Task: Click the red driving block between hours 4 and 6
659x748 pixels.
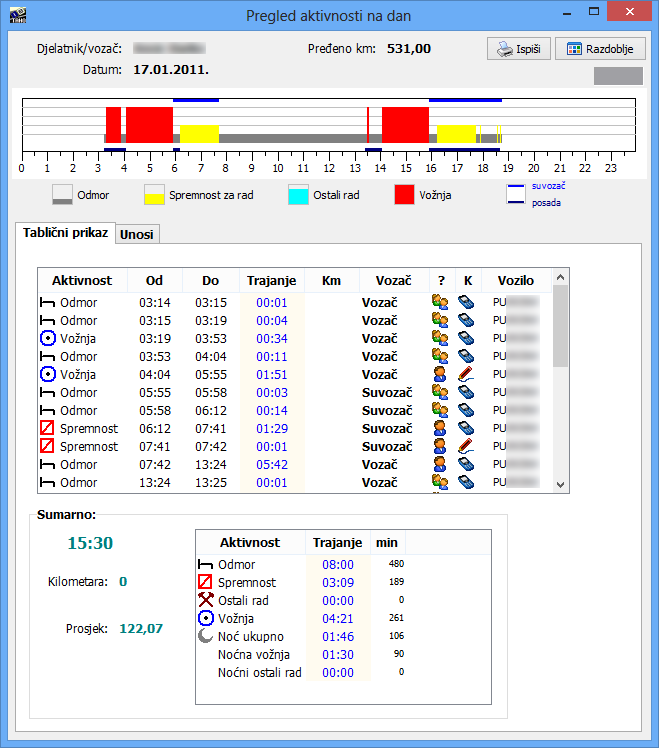Action: click(x=149, y=125)
